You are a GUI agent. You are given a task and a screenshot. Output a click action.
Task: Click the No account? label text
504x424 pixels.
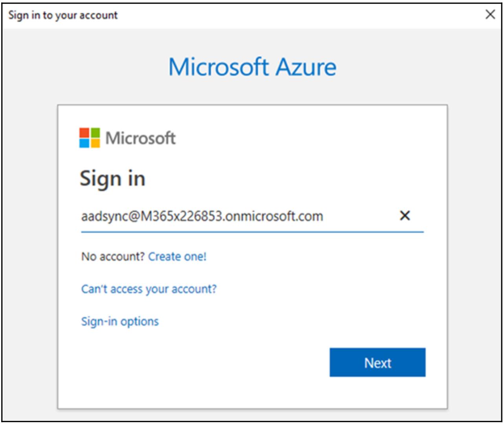pos(113,257)
